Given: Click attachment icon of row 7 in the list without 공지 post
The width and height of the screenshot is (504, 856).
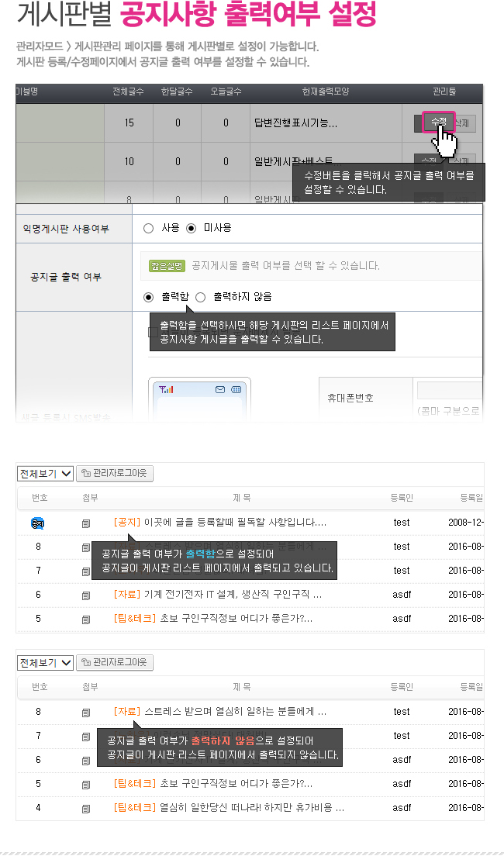Looking at the screenshot, I should coord(86,737).
